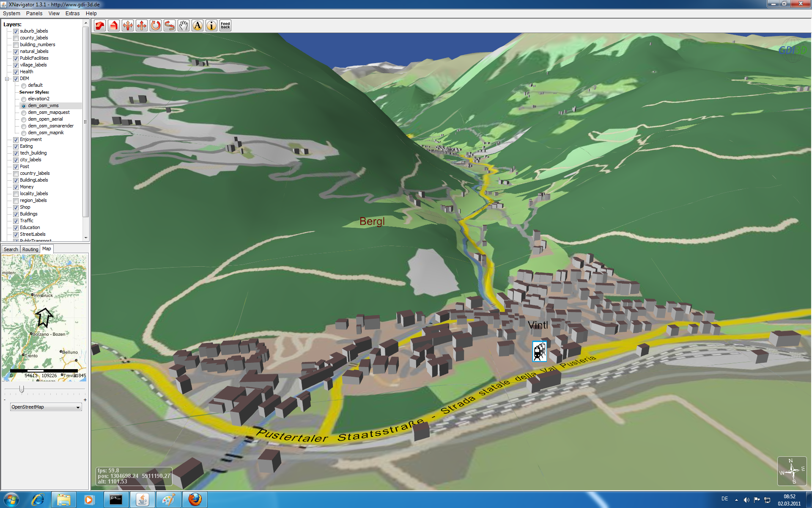
Task: Enable the building_numbers layer checkbox
Action: click(16, 45)
